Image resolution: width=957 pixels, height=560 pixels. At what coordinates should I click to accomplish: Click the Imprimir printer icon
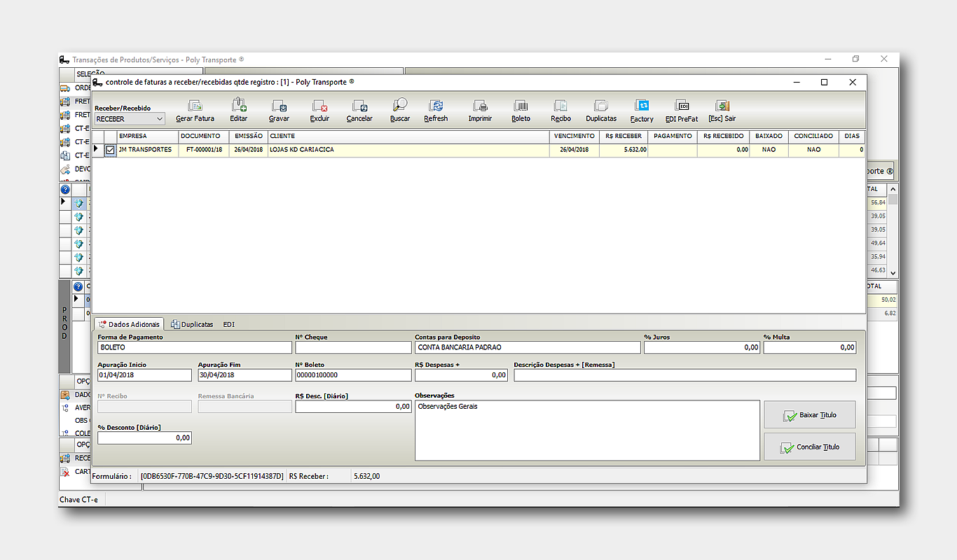(x=480, y=106)
